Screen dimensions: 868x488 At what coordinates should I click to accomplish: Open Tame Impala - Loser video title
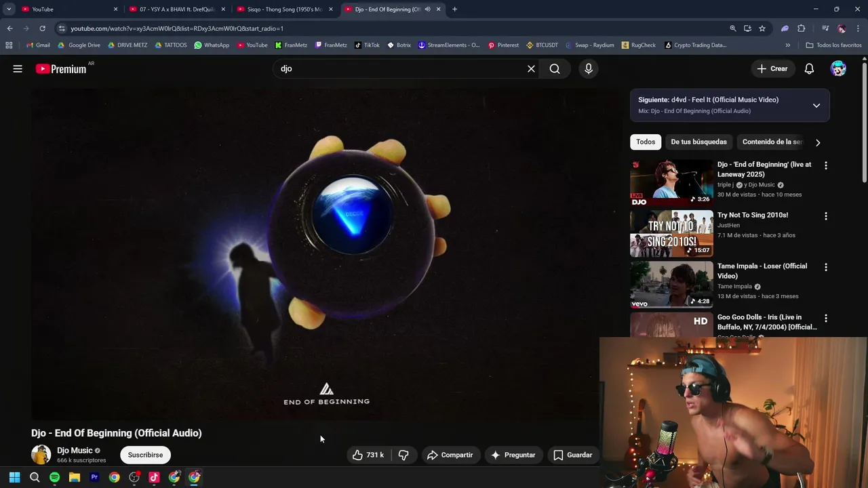(x=762, y=271)
